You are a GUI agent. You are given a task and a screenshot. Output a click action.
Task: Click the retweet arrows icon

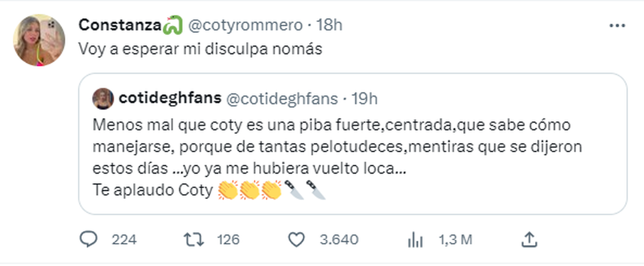click(x=194, y=239)
